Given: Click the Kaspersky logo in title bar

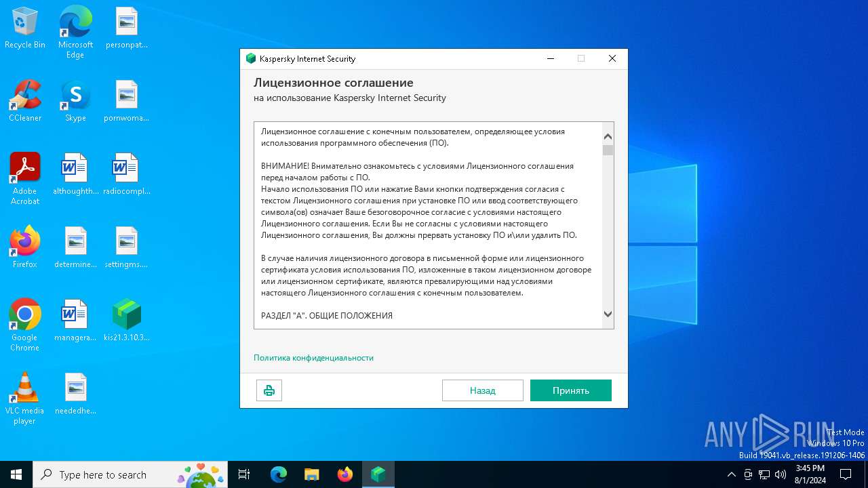Looking at the screenshot, I should coord(251,59).
